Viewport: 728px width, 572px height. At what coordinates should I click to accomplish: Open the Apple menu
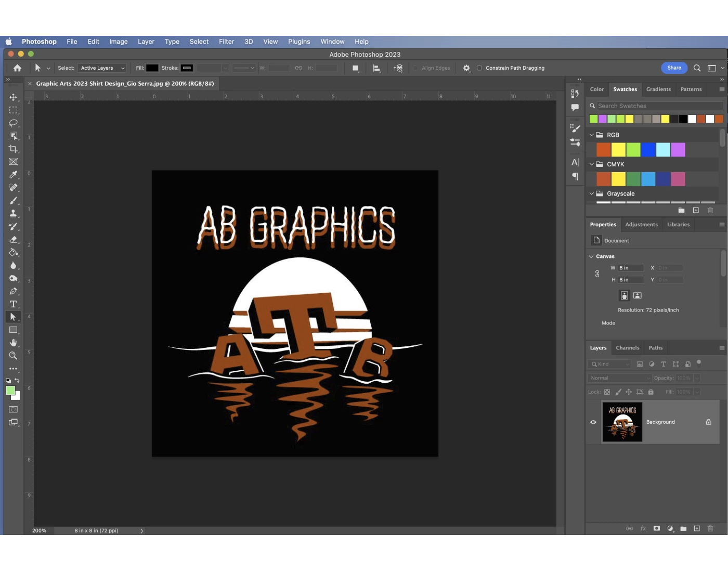[9, 42]
